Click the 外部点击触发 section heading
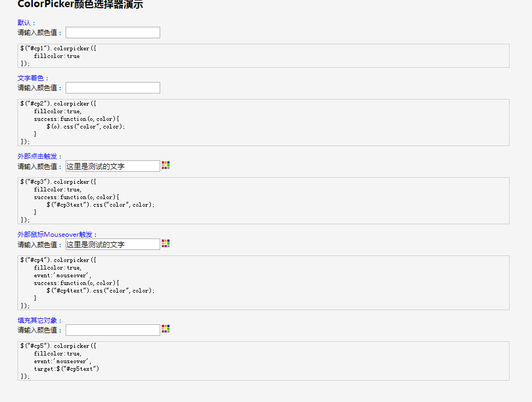The image size is (532, 402). pos(40,156)
